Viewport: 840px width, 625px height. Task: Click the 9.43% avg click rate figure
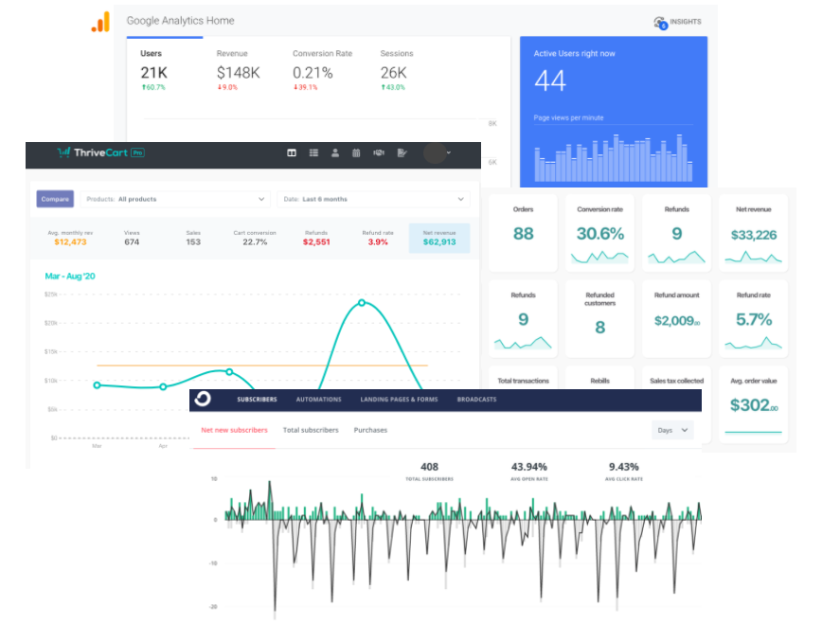click(x=623, y=467)
